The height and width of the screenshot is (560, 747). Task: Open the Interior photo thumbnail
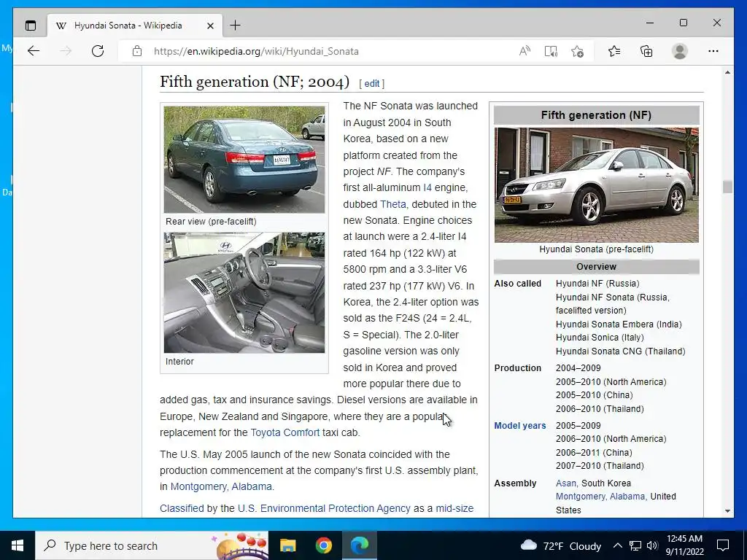[244, 292]
